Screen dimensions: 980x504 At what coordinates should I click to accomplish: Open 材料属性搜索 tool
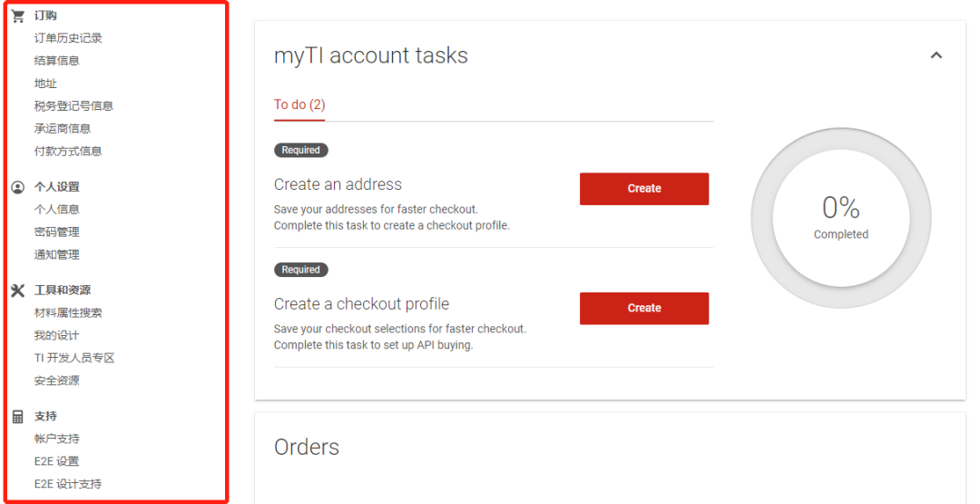68,312
